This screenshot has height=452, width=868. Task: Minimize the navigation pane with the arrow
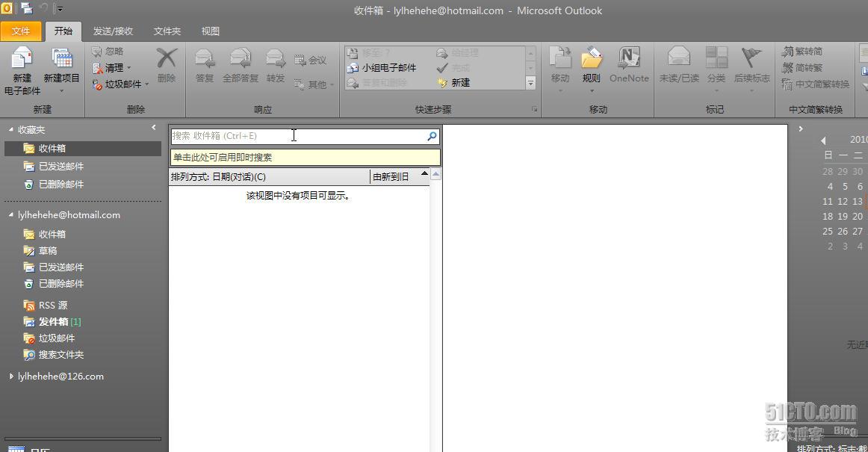click(154, 128)
